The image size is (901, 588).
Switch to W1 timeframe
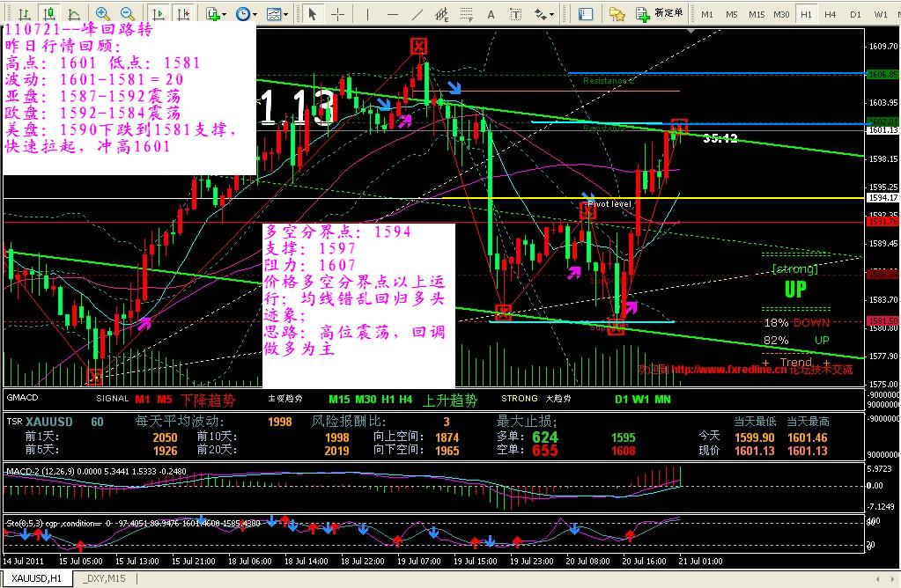coord(881,14)
